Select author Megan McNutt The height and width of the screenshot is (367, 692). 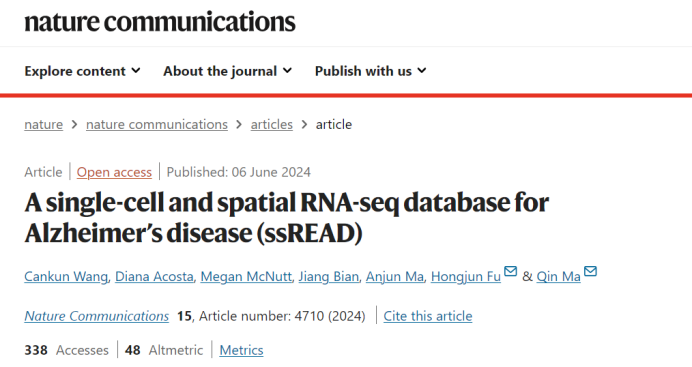click(x=246, y=277)
